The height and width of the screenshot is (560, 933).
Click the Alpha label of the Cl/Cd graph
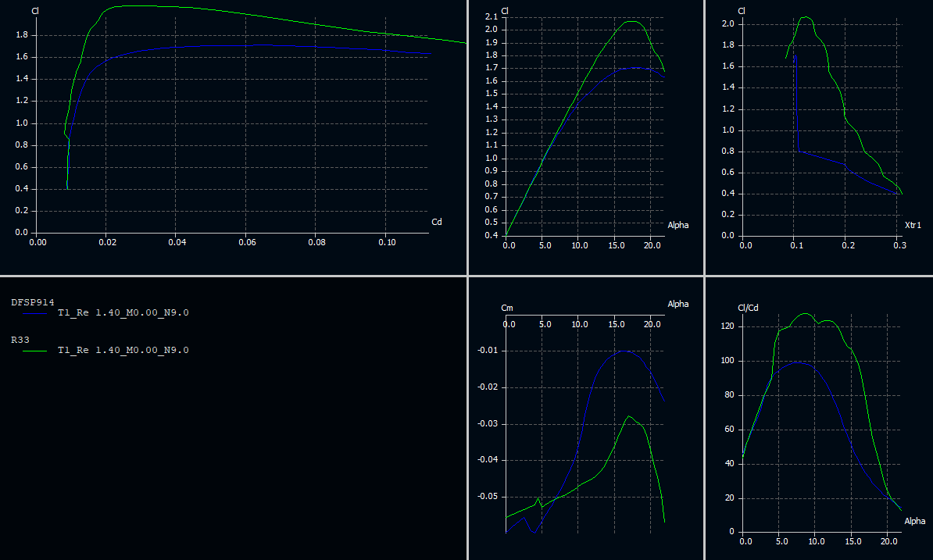914,521
